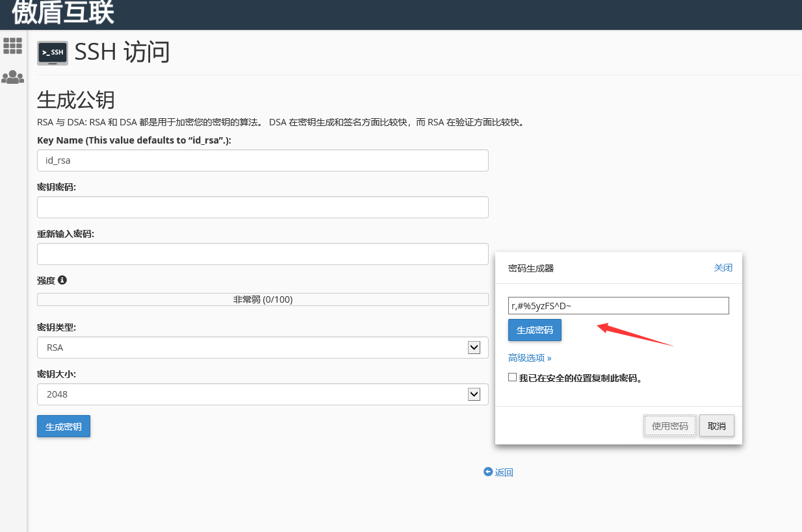Focus the 重新输入密码 input field
Image resolution: width=802 pixels, height=532 pixels.
pos(263,254)
